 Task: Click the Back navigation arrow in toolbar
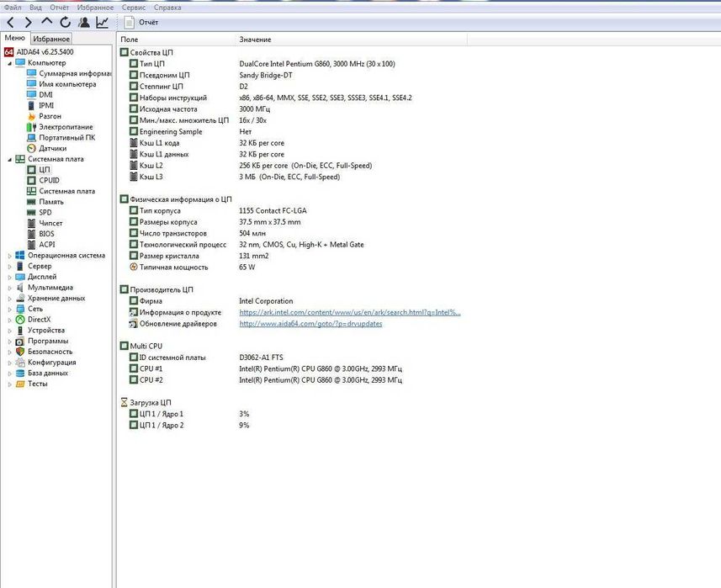[10, 22]
